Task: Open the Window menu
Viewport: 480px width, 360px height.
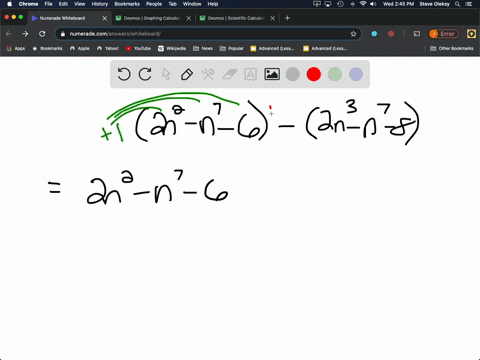Action: tap(192, 4)
